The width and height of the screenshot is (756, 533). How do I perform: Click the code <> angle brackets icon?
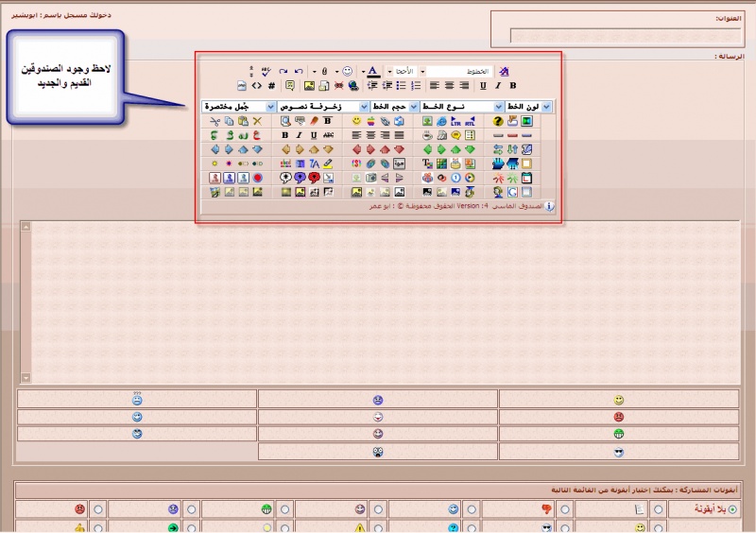(x=256, y=85)
